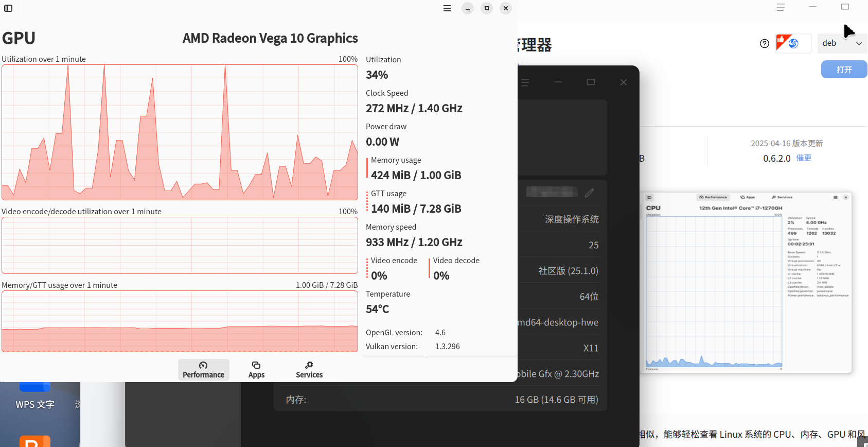Open the menu icon of the dark system info window

[525, 82]
